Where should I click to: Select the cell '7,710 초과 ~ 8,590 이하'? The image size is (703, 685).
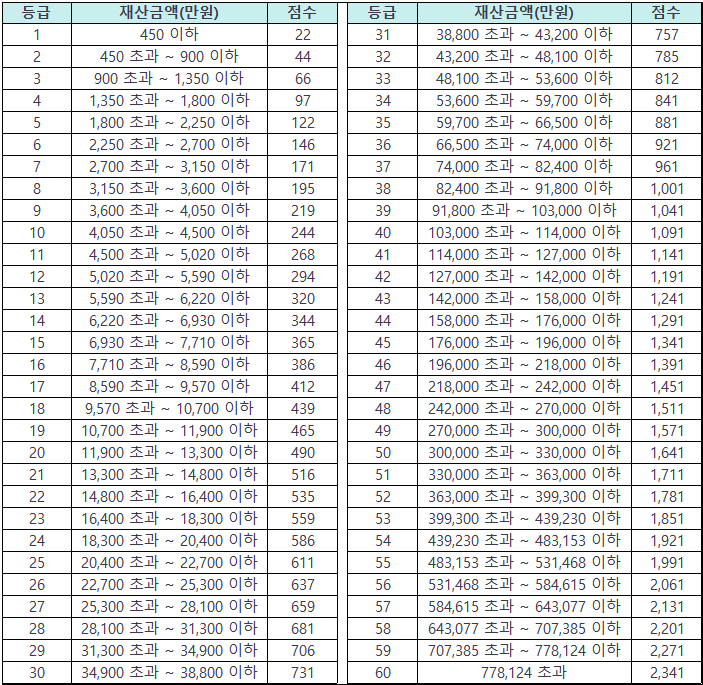point(169,364)
